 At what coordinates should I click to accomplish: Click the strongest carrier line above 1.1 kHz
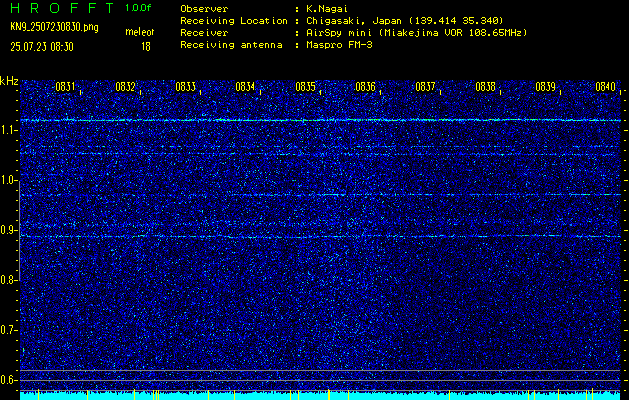pos(321,120)
